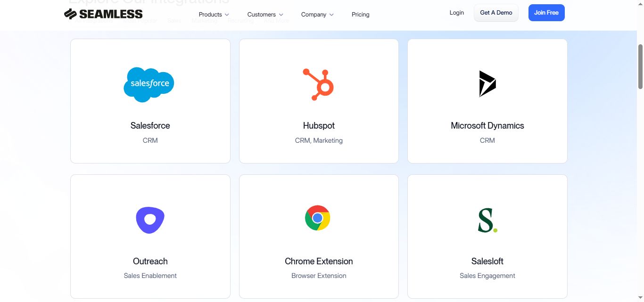The height and width of the screenshot is (302, 644).
Task: Click the scroll-up arrow on the scrollbar
Action: point(640,3)
